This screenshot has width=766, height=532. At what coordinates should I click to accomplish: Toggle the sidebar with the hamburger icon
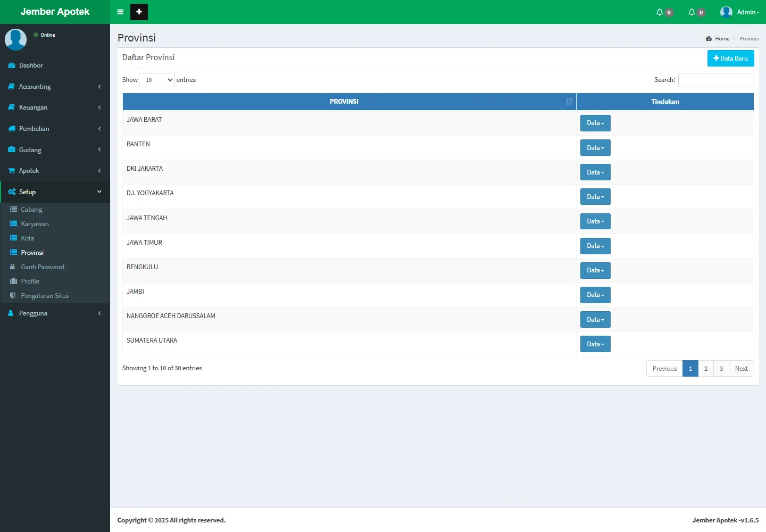[120, 12]
